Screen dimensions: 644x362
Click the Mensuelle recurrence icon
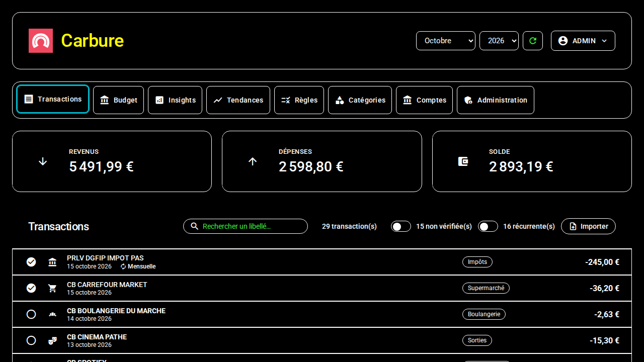coord(123,266)
